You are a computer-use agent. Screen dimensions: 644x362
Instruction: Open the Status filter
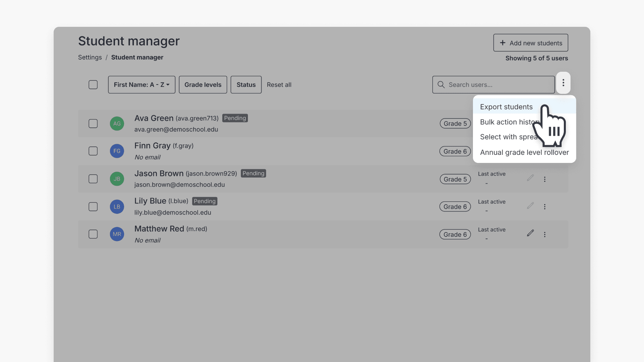coord(246,84)
